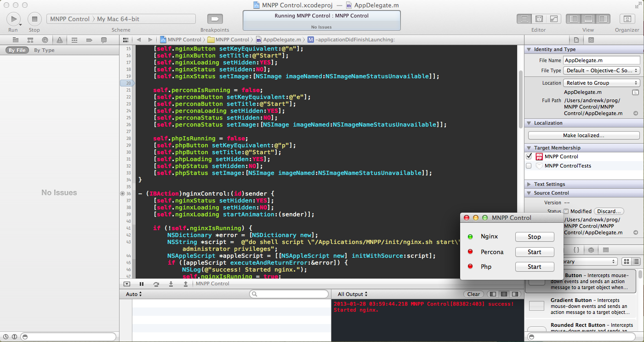Viewport: 644px width, 342px height.
Task: Click the Step over debug icon
Action: (156, 284)
